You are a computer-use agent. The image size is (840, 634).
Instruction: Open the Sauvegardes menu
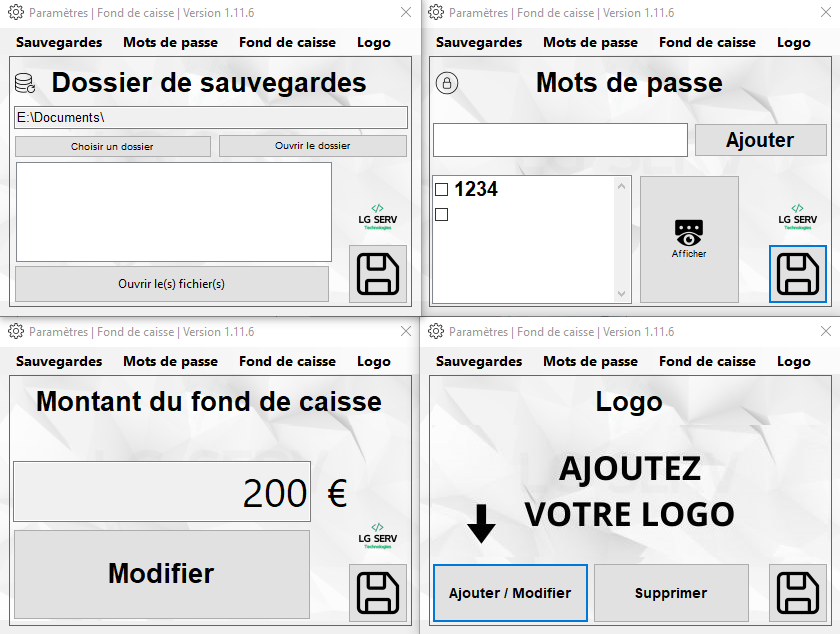pos(58,42)
